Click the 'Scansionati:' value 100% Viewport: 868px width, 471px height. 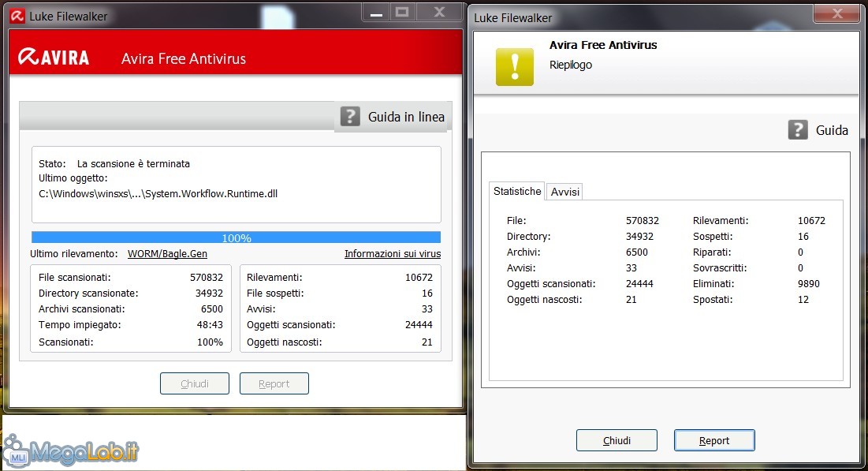[x=210, y=342]
